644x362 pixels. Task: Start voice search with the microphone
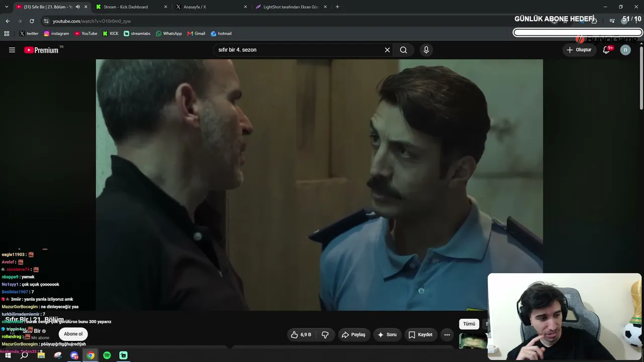tap(426, 50)
